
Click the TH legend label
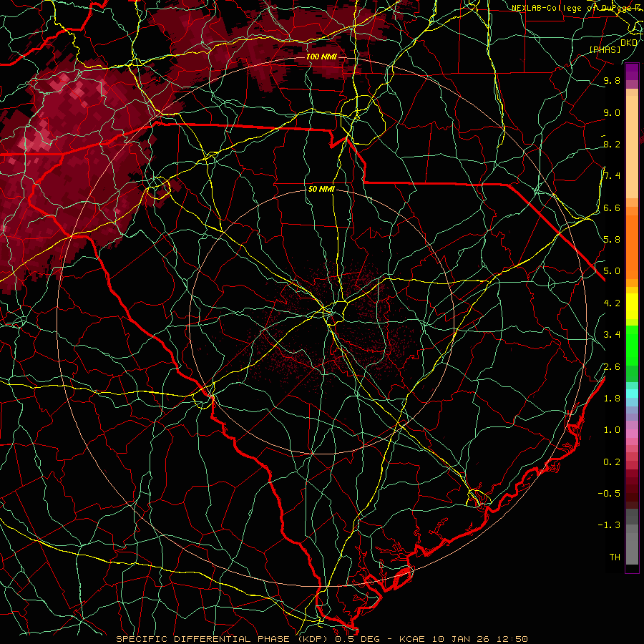click(615, 557)
